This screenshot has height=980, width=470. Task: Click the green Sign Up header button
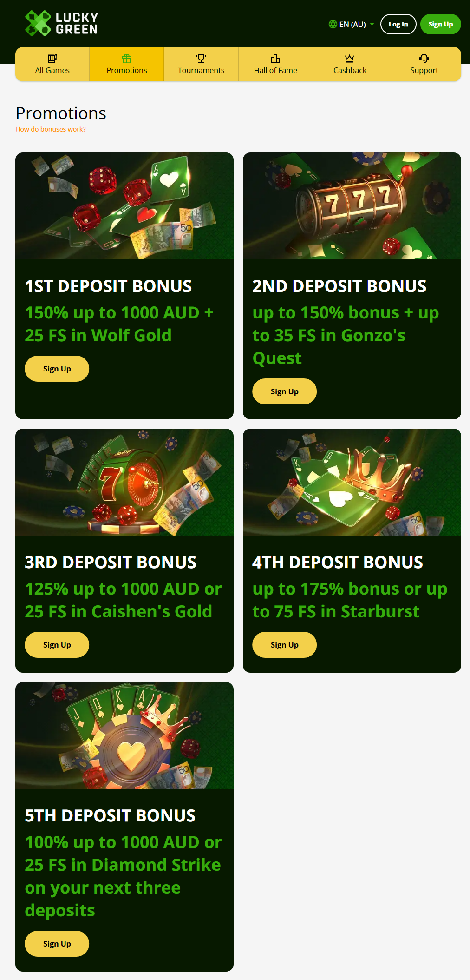(x=441, y=24)
